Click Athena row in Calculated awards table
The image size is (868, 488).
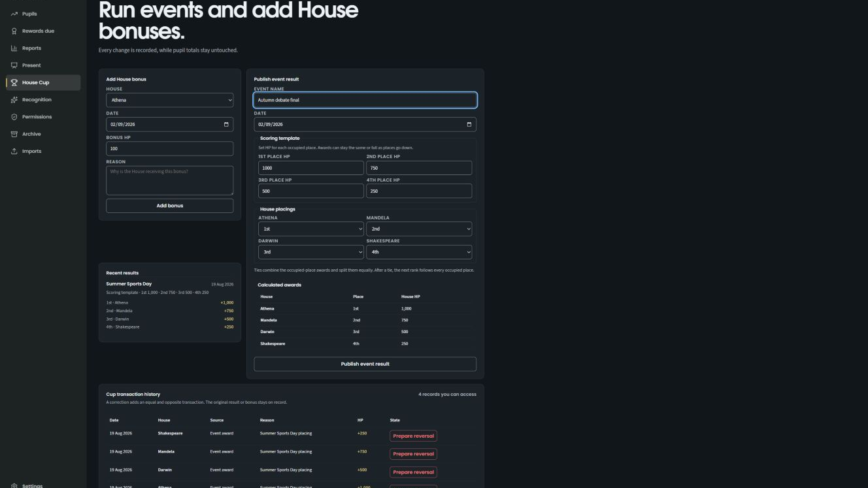365,308
